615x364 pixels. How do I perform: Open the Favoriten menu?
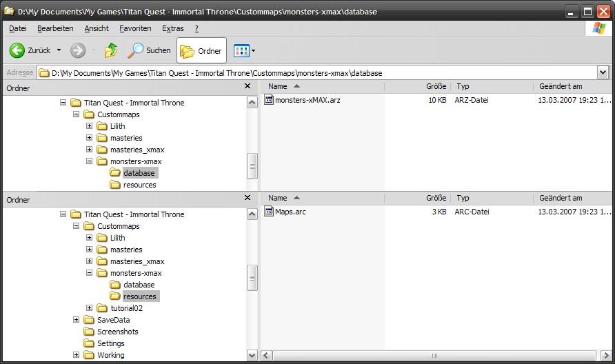(135, 28)
